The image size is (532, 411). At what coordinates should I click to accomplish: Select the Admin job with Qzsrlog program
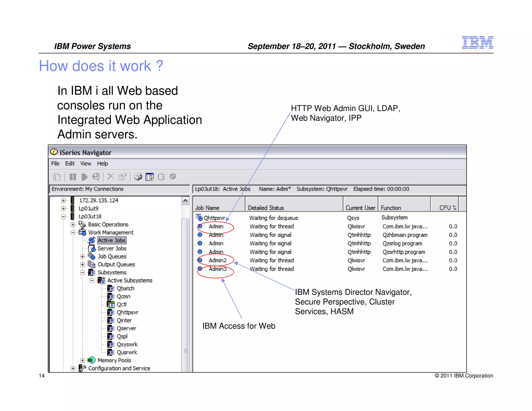click(327, 243)
